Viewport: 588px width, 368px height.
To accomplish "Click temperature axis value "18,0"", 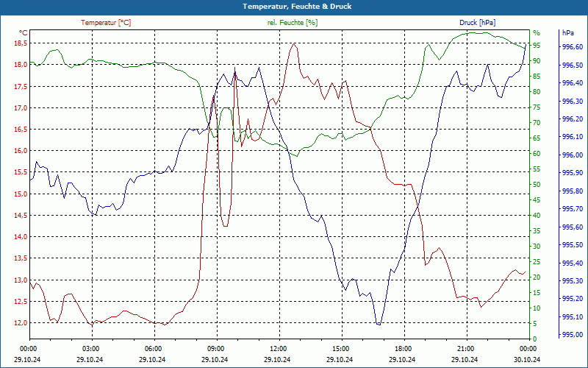I will tap(21, 64).
